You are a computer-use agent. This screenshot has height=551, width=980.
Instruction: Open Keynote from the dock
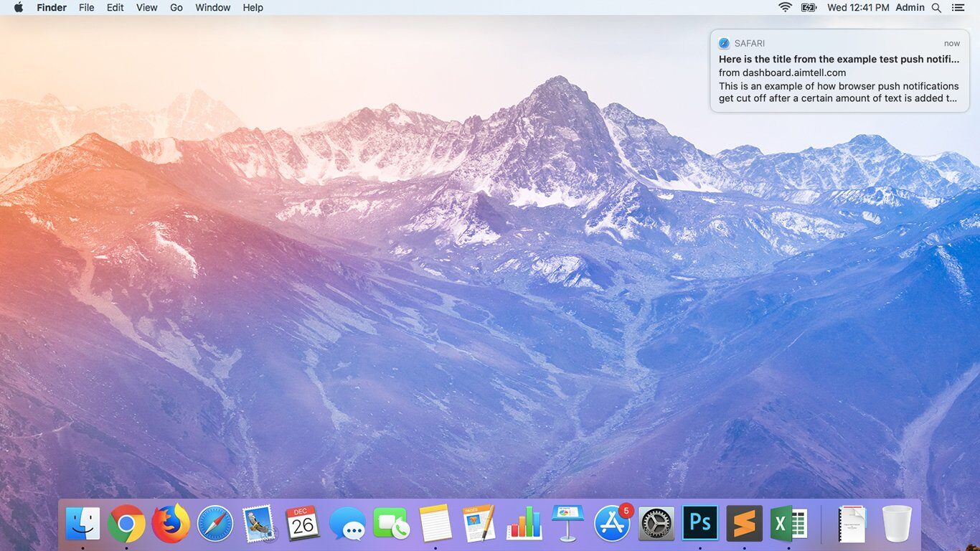[x=568, y=522]
